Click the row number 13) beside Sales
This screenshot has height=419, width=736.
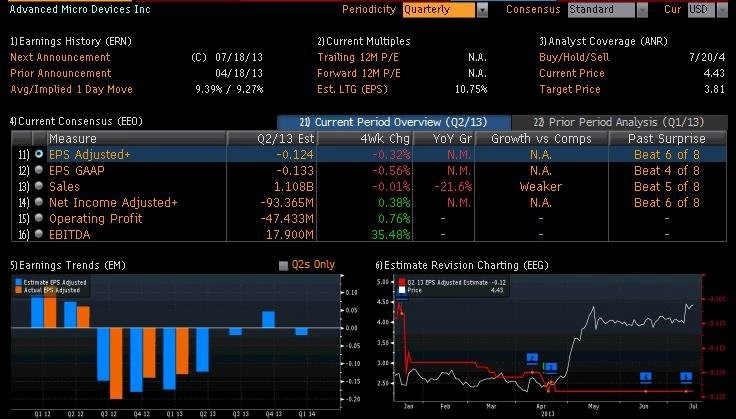tap(23, 187)
